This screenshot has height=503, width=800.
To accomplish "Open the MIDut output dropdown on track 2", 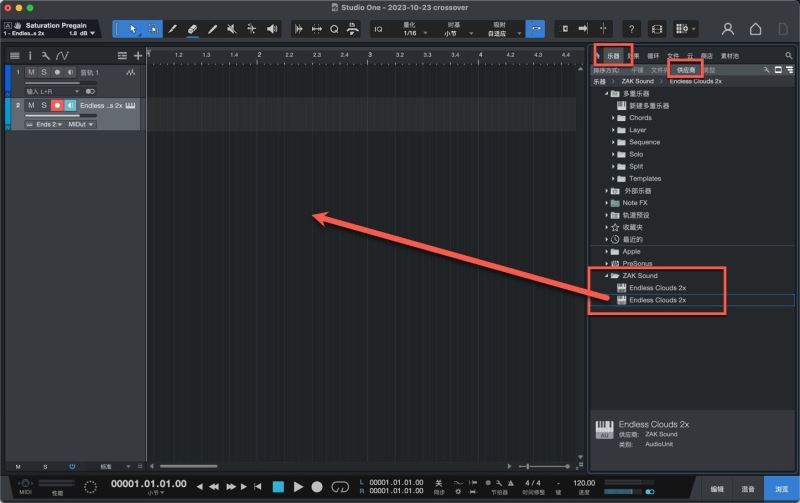I will pyautogui.click(x=81, y=124).
